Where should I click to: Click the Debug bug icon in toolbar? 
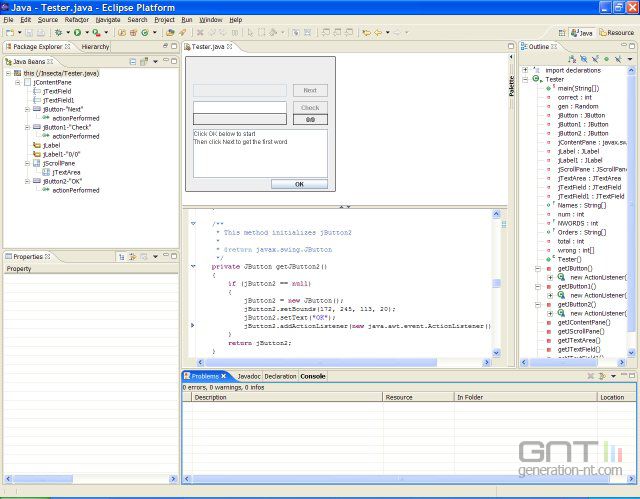click(x=58, y=32)
